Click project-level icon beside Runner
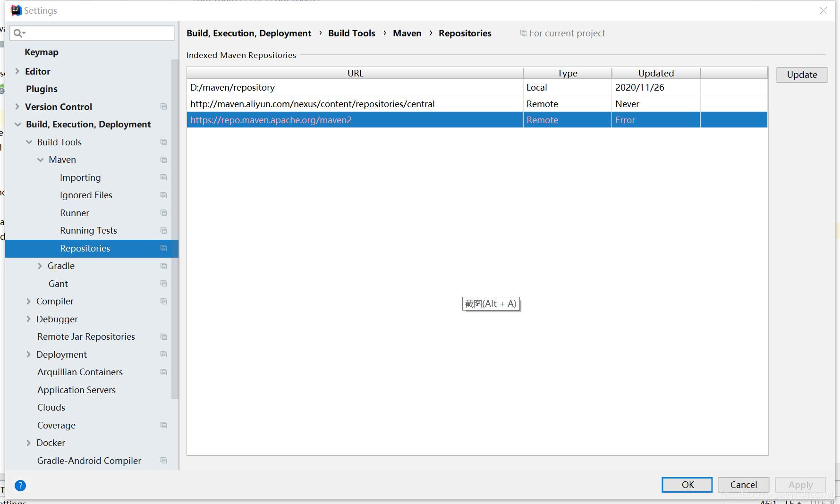Image resolution: width=840 pixels, height=504 pixels. pos(164,213)
